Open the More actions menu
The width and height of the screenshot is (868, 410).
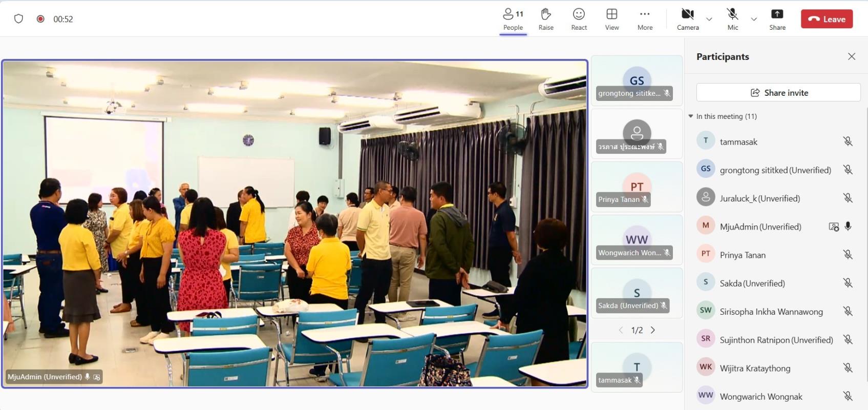point(645,19)
